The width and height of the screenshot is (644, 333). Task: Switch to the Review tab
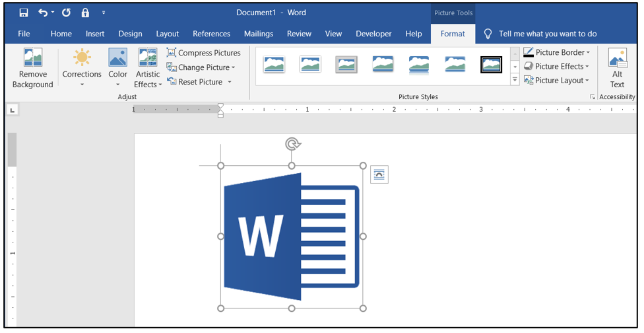click(299, 34)
